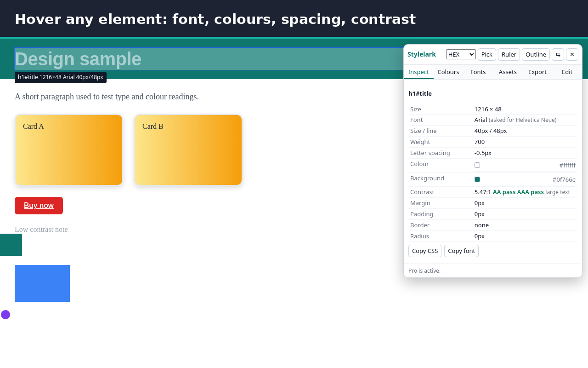
Task: Click the white Colour swatch
Action: point(477,165)
